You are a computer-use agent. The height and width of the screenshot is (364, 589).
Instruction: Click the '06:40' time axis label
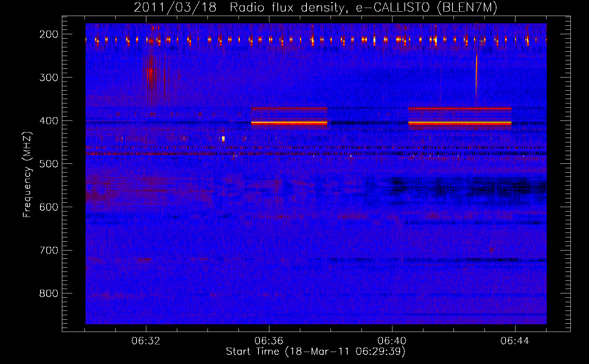392,341
